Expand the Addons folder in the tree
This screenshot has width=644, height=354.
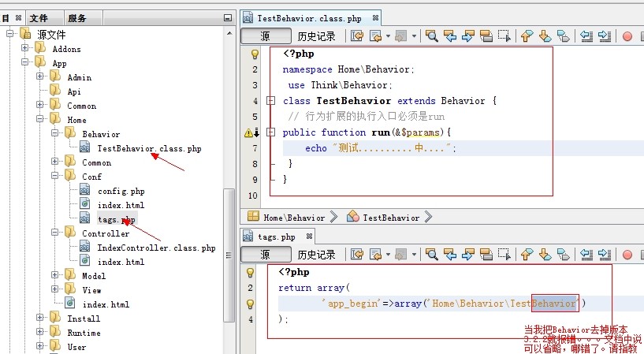(26, 49)
